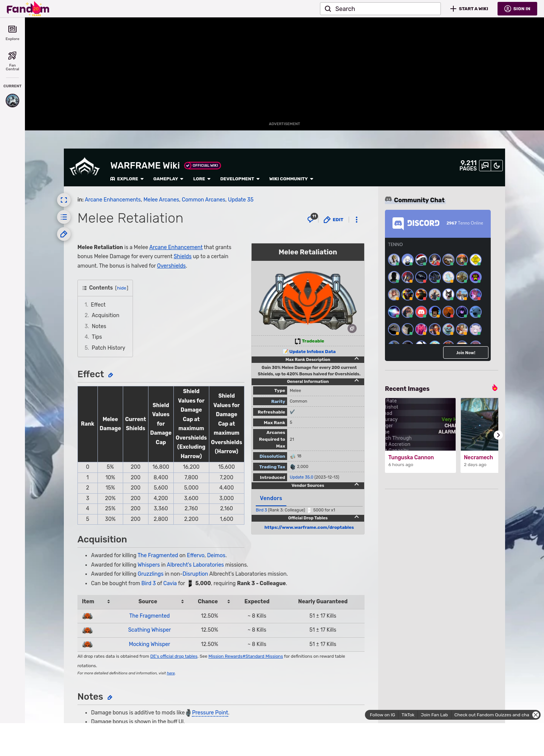Click Join Fan Lab in bottom bar

click(x=434, y=715)
